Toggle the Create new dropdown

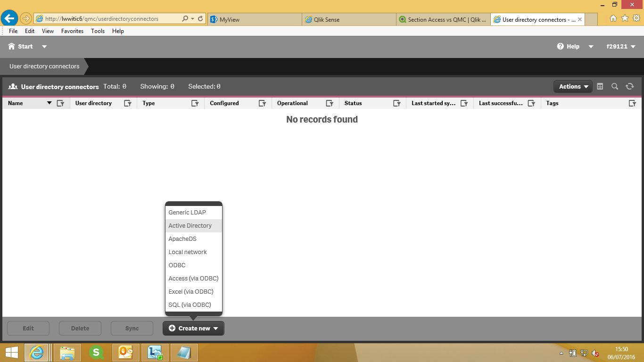(x=193, y=329)
